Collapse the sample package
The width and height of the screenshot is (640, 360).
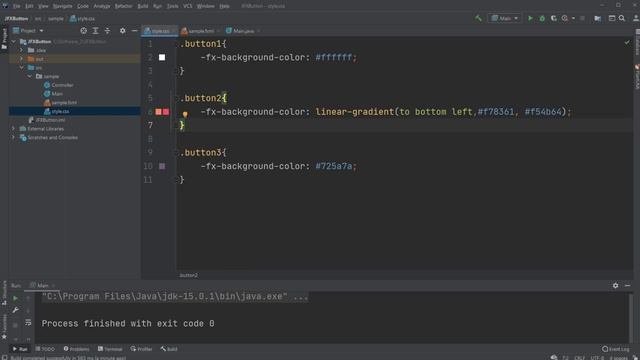click(30, 76)
